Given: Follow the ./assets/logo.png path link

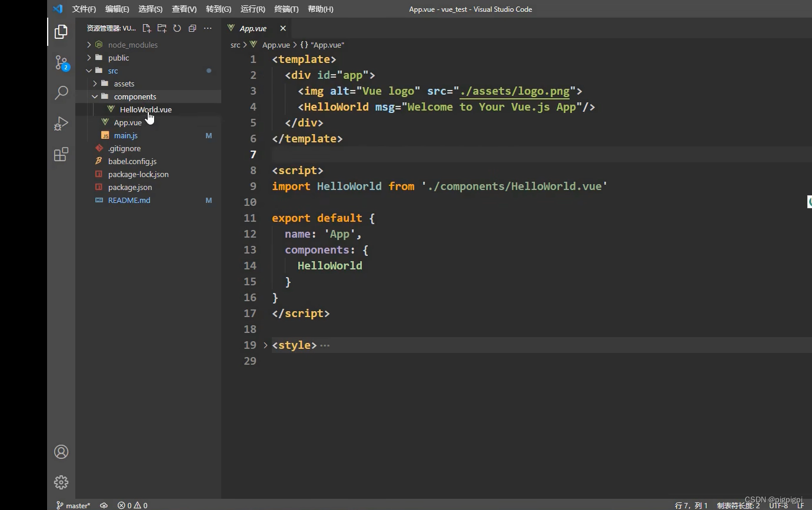Looking at the screenshot, I should pyautogui.click(x=515, y=91).
